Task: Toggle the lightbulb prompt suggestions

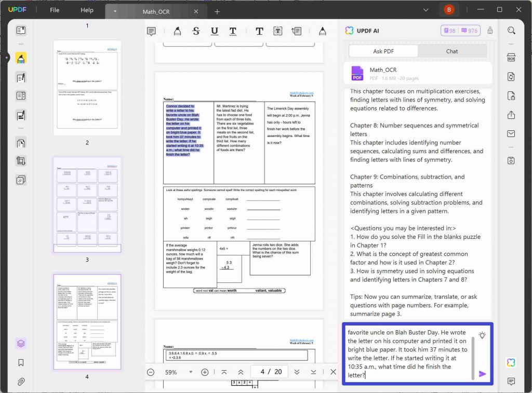Action: (482, 335)
